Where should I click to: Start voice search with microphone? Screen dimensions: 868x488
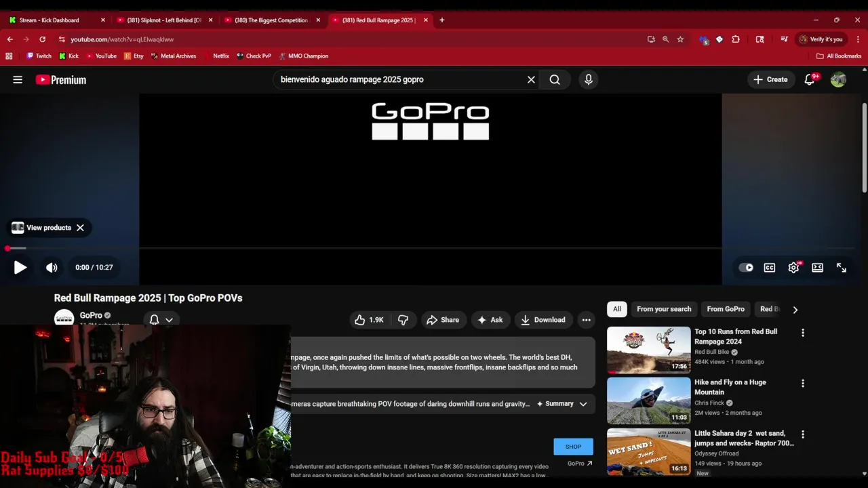pyautogui.click(x=588, y=79)
